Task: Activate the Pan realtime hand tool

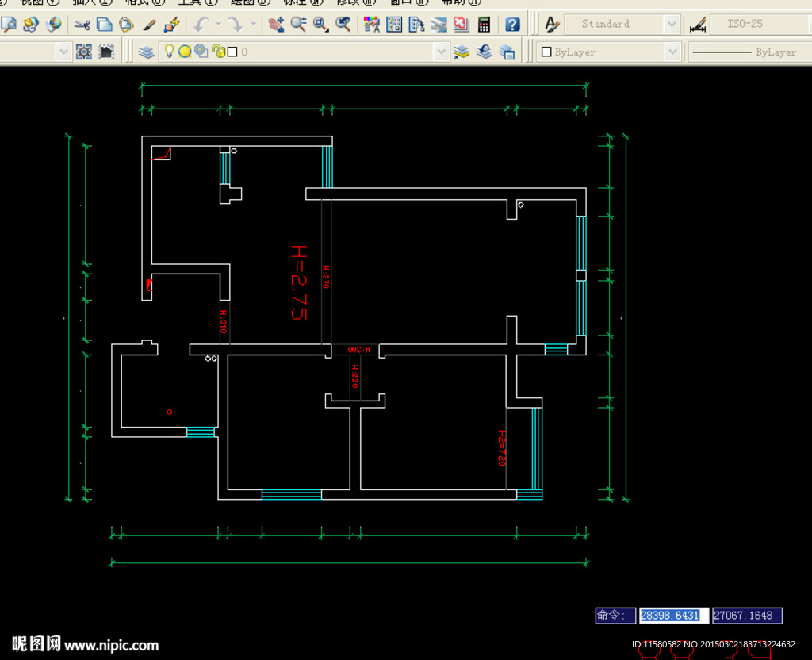Action: click(x=275, y=25)
